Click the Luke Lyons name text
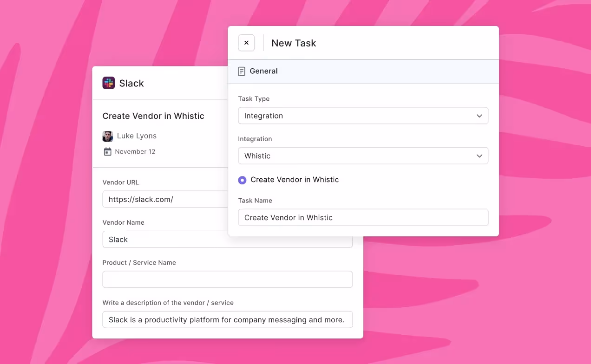This screenshot has height=364, width=591. pos(137,136)
